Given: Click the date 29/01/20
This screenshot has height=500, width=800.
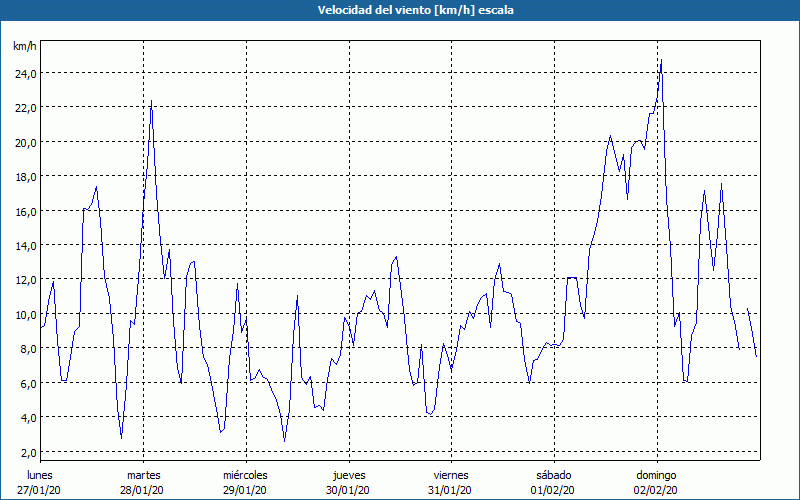Looking at the screenshot, I should pos(244,490).
